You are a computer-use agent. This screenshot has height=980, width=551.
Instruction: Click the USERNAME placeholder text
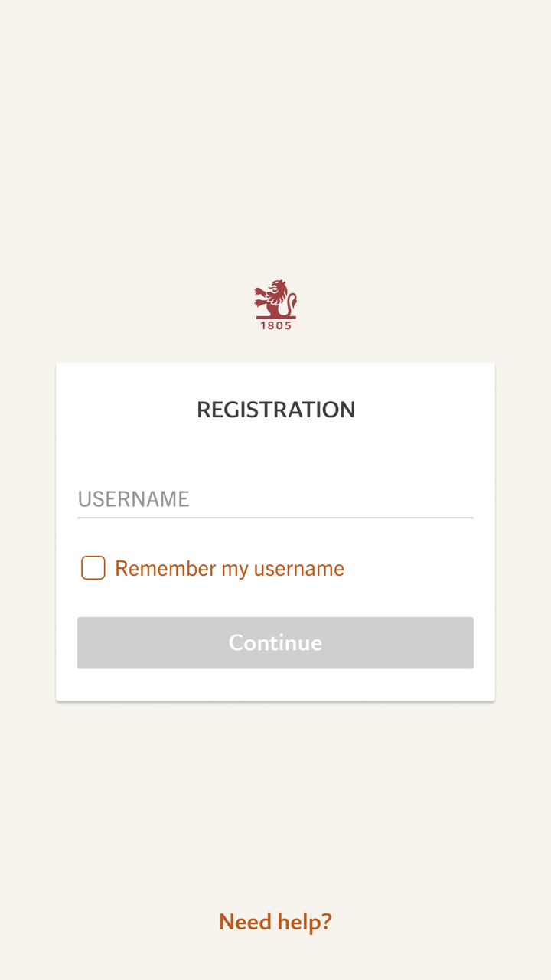133,499
